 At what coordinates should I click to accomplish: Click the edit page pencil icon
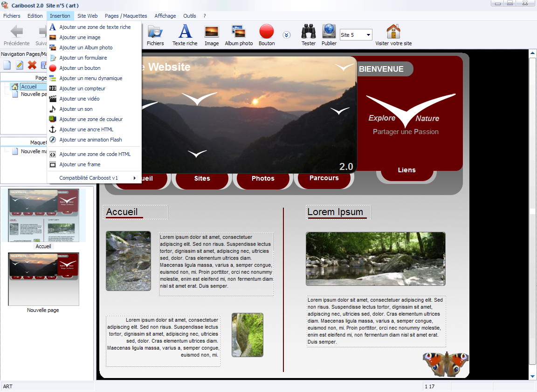pos(20,65)
